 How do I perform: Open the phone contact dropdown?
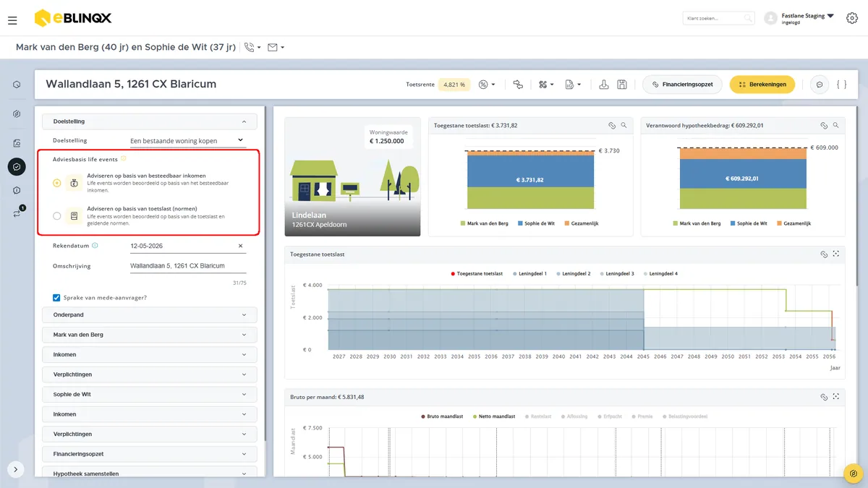click(252, 48)
